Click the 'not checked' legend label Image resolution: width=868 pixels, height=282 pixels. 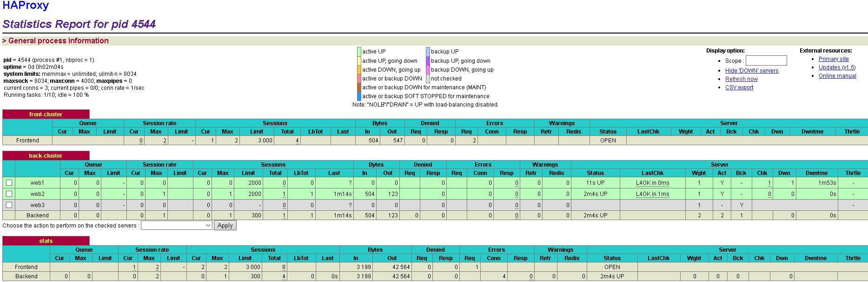tap(446, 79)
